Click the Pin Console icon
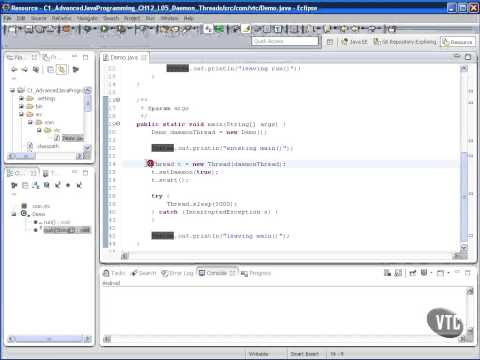Image resolution: width=480 pixels, height=360 pixels. pyautogui.click(x=413, y=273)
